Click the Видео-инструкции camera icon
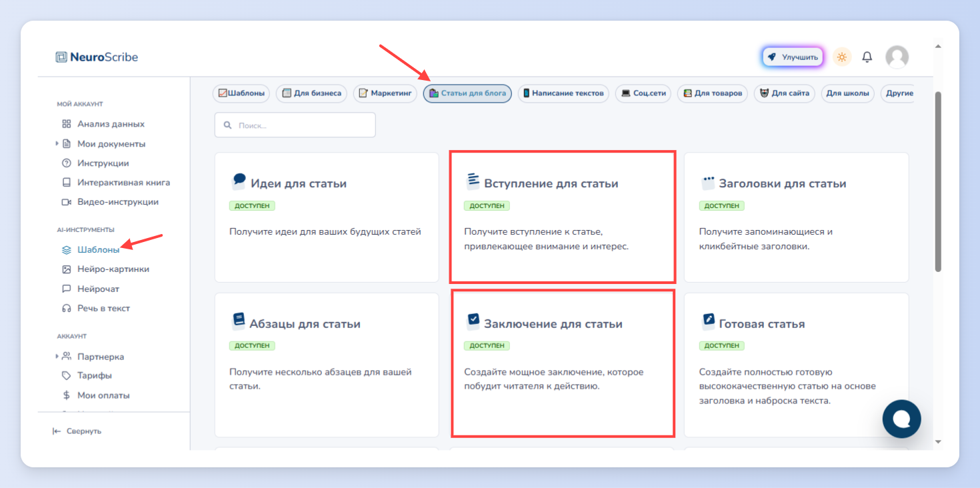The width and height of the screenshot is (980, 488). pyautogui.click(x=67, y=201)
